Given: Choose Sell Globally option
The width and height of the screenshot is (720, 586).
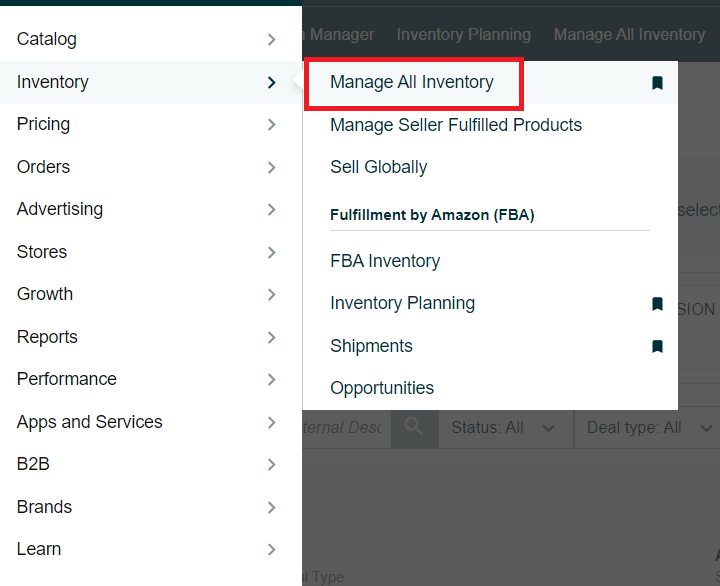Looking at the screenshot, I should [x=379, y=167].
